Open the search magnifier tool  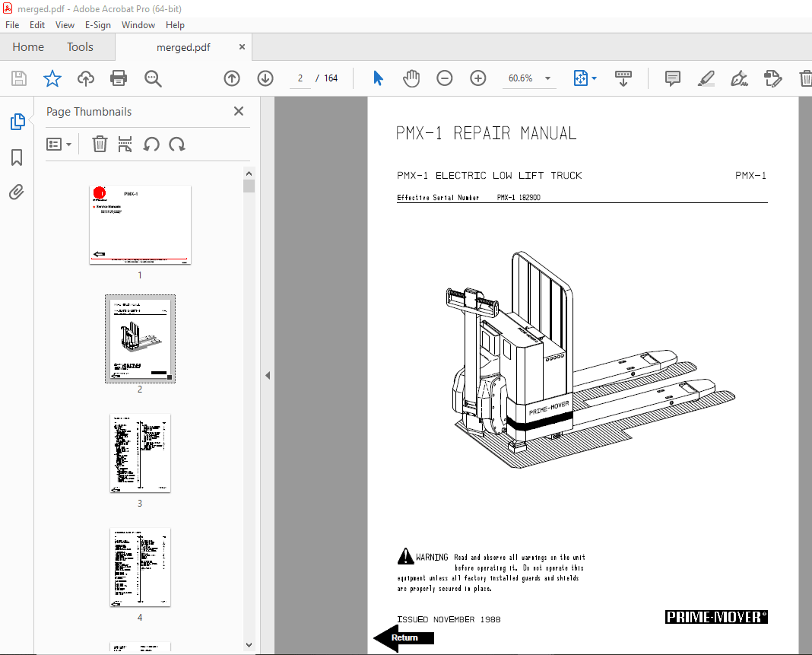tap(153, 78)
